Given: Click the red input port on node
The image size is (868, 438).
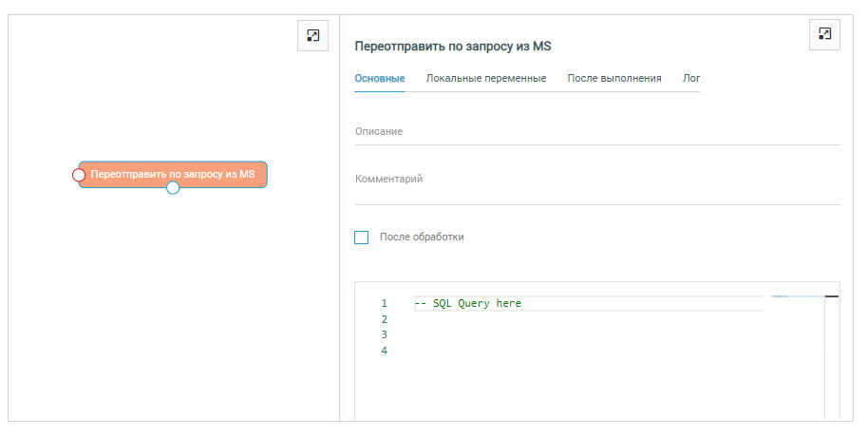Looking at the screenshot, I should (x=79, y=175).
